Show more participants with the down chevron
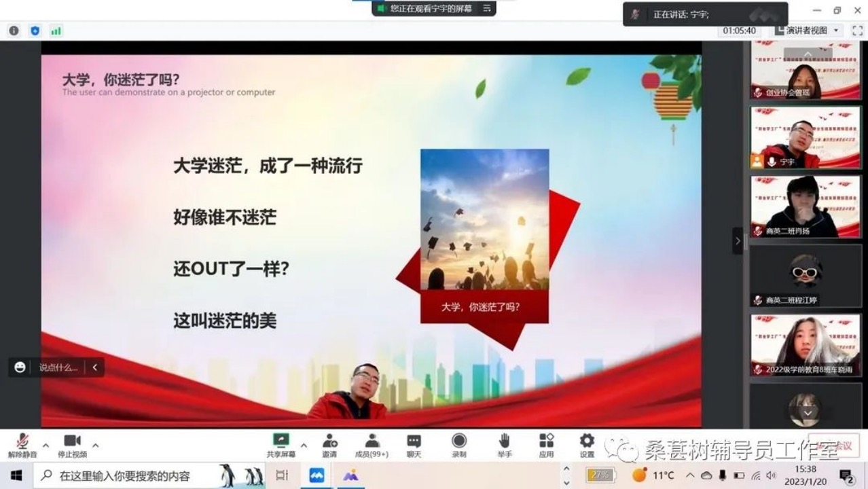 808,412
